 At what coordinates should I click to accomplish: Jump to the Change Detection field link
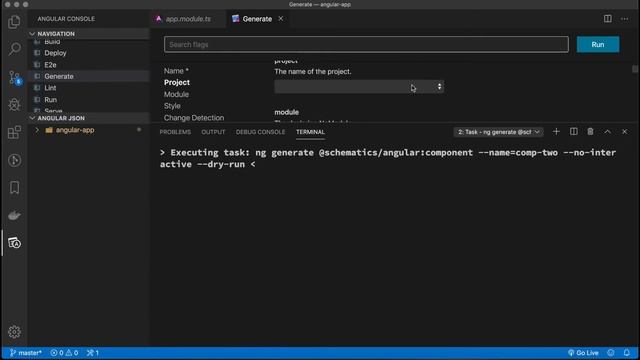click(194, 118)
